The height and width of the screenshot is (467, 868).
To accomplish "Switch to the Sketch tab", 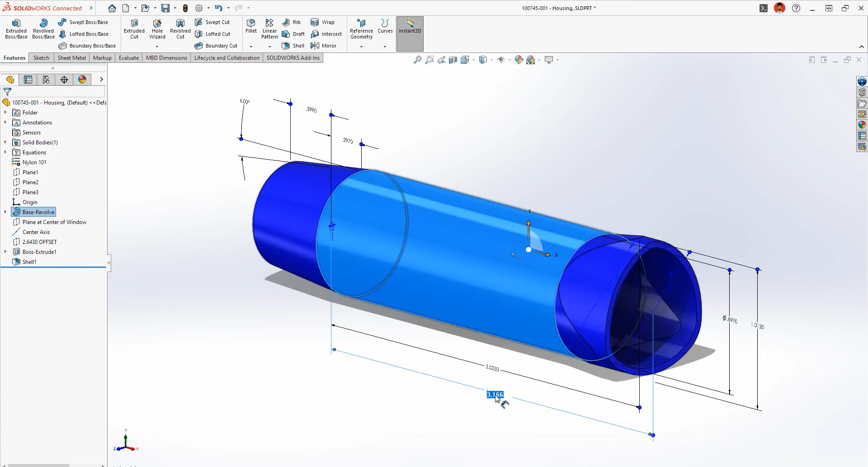I will tap(41, 58).
